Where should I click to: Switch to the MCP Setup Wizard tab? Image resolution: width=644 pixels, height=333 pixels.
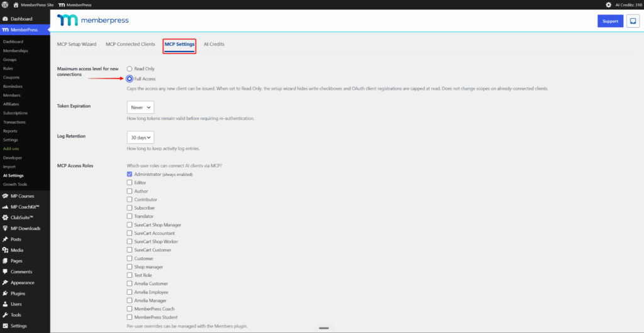(x=77, y=44)
